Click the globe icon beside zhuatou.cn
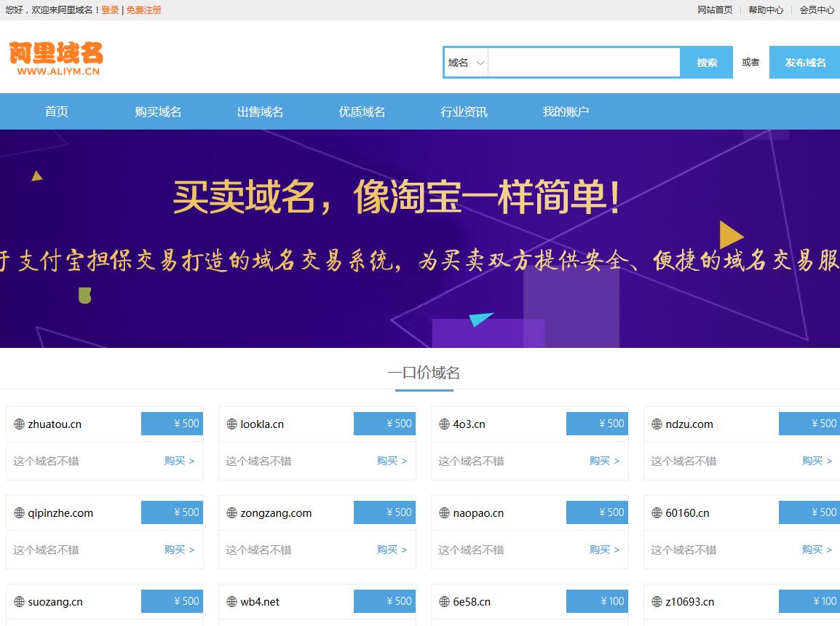The height and width of the screenshot is (626, 840). click(x=20, y=424)
